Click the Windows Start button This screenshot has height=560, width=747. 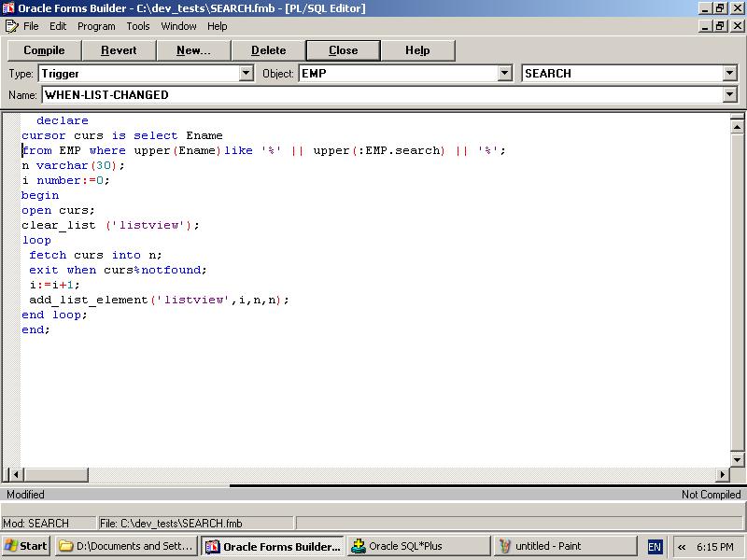(x=26, y=546)
